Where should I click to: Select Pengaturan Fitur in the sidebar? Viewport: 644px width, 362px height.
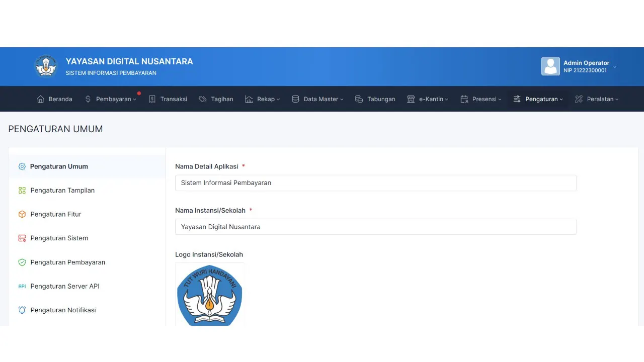coord(87,214)
